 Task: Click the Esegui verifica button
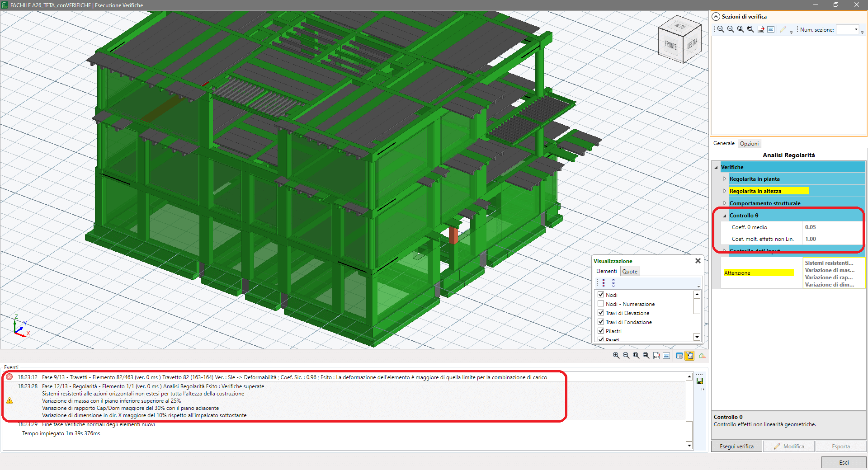[736, 446]
